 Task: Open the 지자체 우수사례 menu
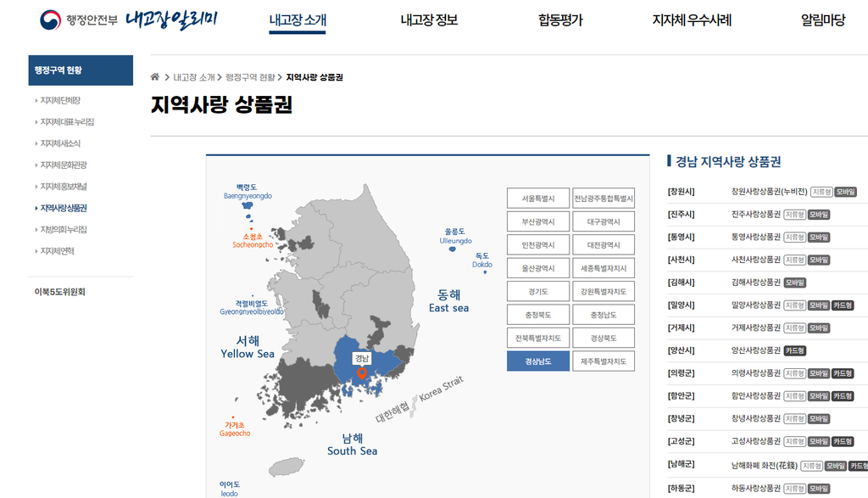click(692, 20)
